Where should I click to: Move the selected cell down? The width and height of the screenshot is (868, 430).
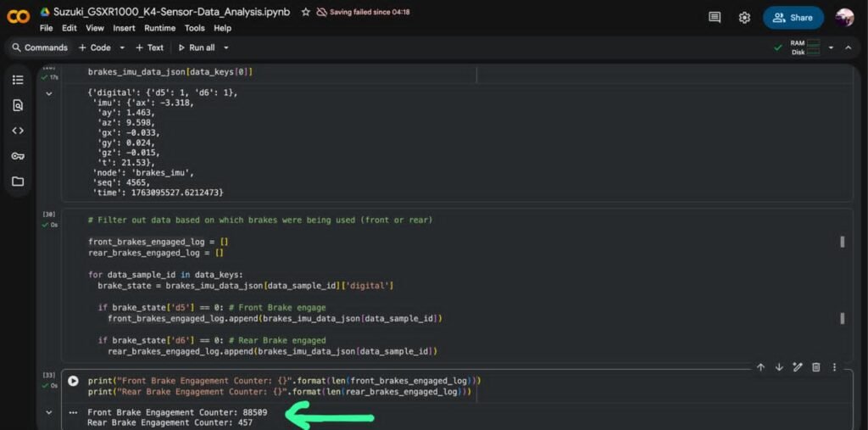coord(779,367)
